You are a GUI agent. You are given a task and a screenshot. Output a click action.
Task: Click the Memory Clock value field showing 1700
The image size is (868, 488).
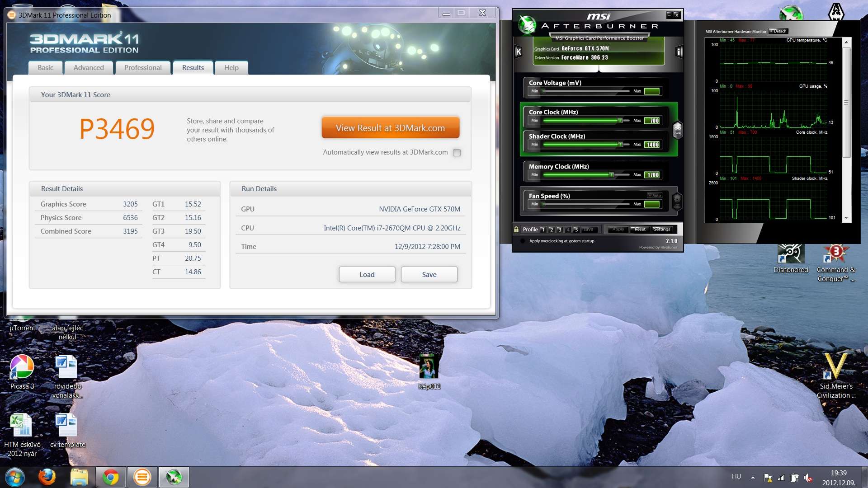(652, 175)
